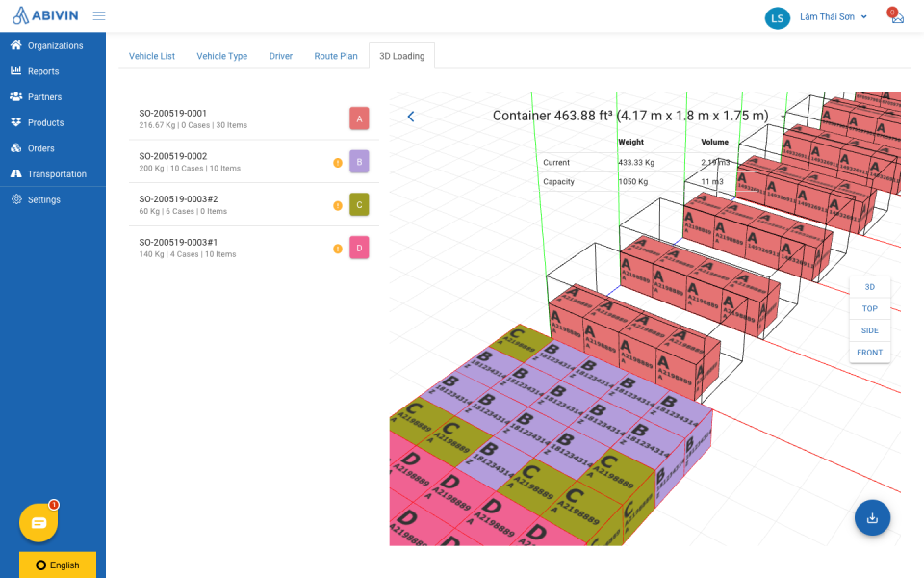Viewport: 924px width, 578px height.
Task: Open the Lâm Thái Sơn user dropdown
Action: click(x=834, y=17)
